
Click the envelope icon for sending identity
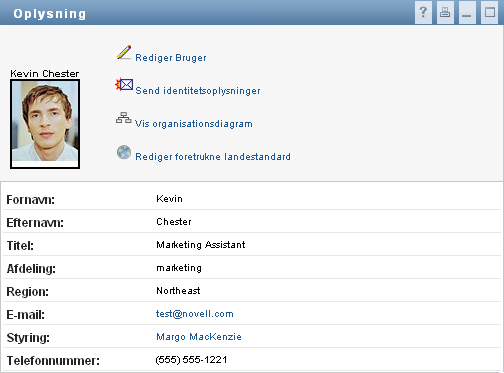(x=124, y=85)
